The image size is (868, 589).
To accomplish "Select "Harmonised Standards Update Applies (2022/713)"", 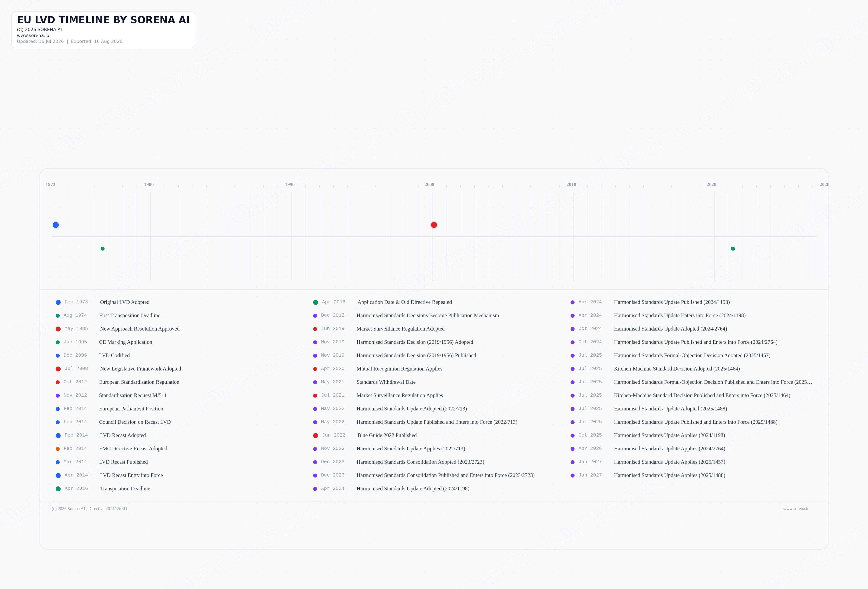I will [411, 449].
